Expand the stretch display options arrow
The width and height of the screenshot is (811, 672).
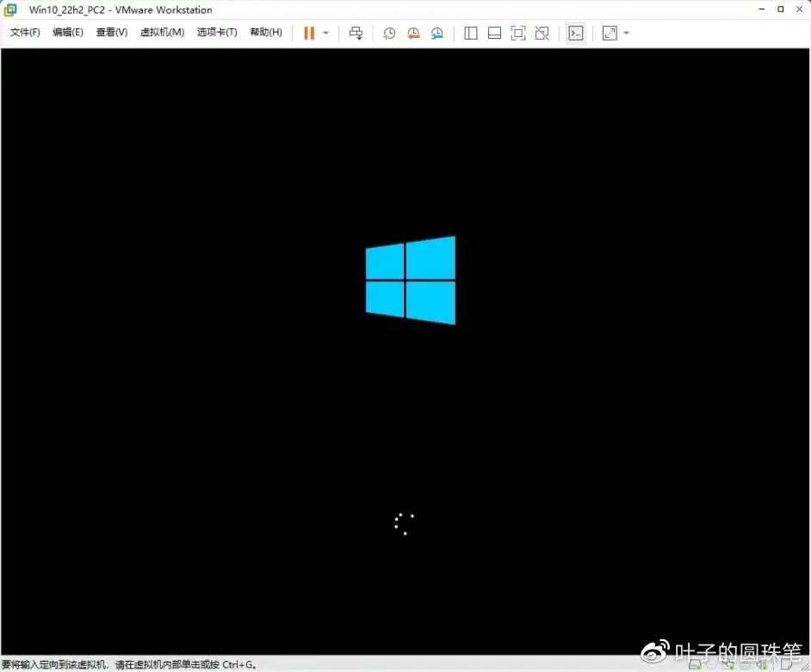click(627, 33)
